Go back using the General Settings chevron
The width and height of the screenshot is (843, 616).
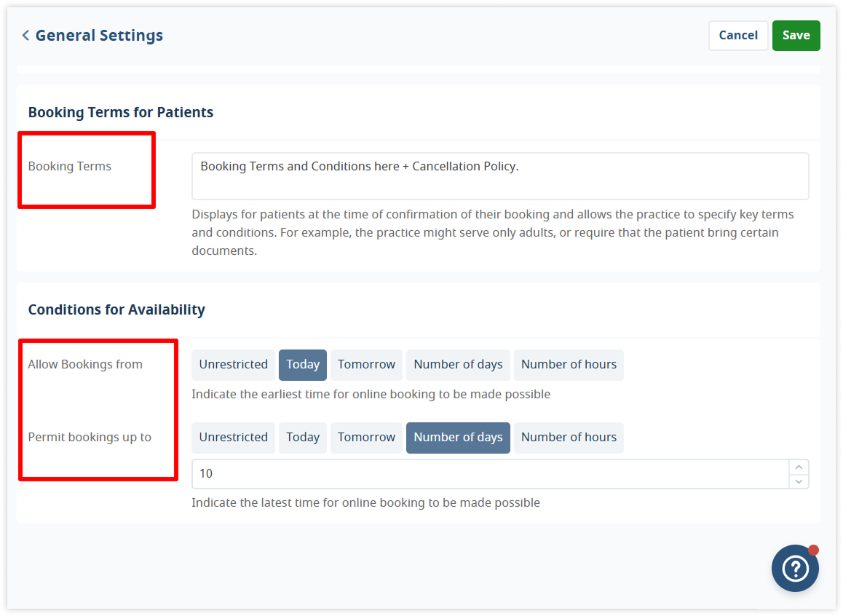25,36
